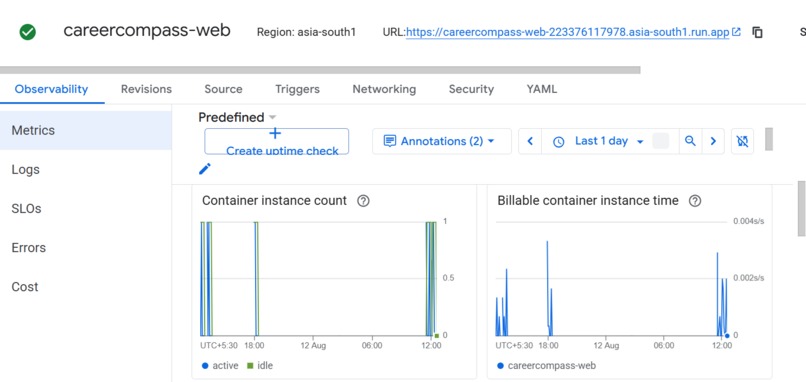The height and width of the screenshot is (382, 806).
Task: Click the Create uptime check button
Action: (277, 141)
